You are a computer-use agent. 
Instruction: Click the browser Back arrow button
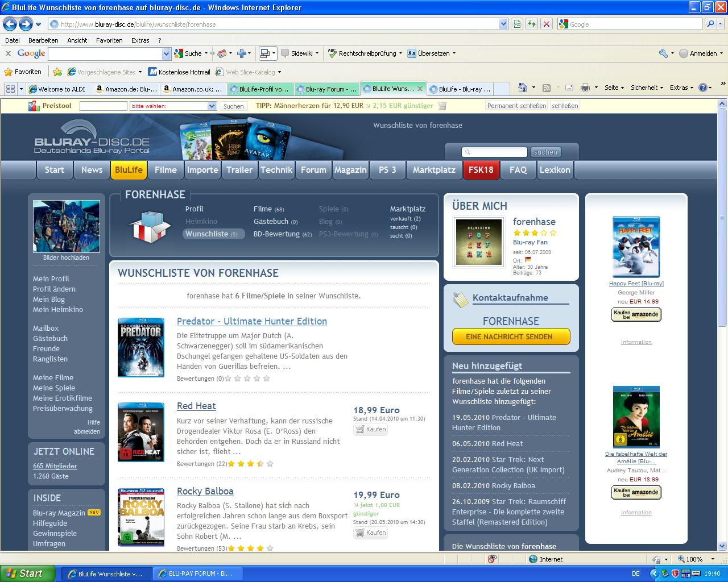tap(10, 24)
